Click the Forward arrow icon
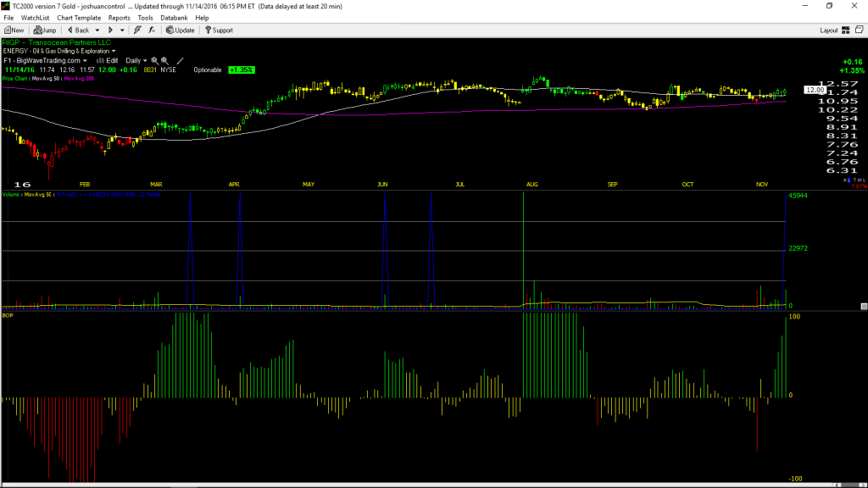 pyautogui.click(x=110, y=30)
